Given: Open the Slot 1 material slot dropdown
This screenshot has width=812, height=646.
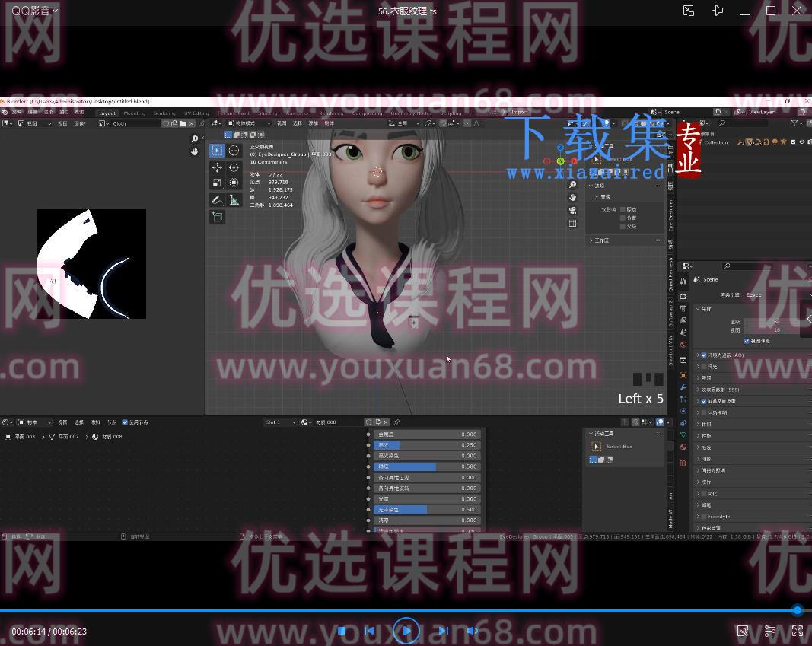Looking at the screenshot, I should pyautogui.click(x=280, y=422).
